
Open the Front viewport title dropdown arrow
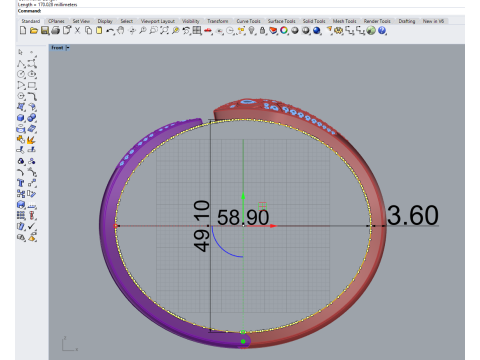[x=68, y=48]
